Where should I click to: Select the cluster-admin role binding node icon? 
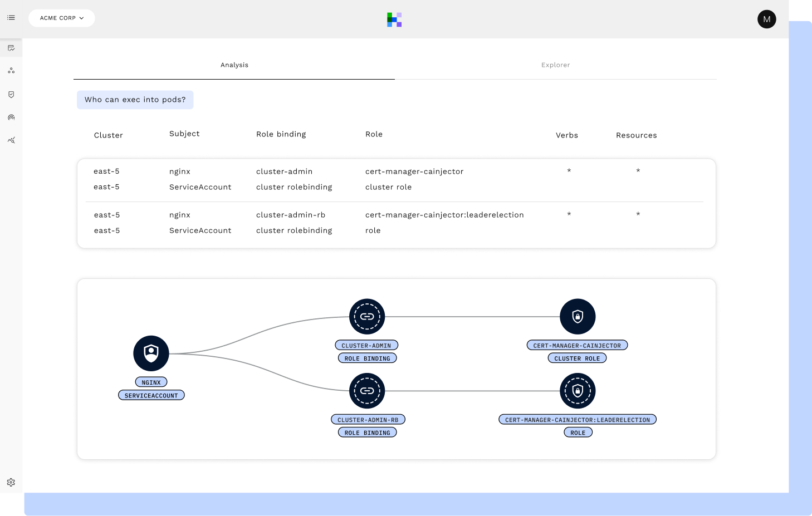point(367,317)
